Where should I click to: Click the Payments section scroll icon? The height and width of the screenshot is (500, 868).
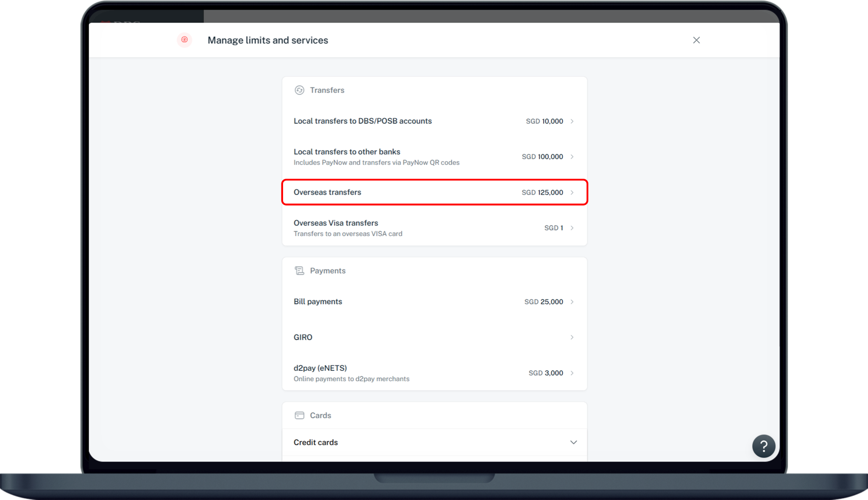[299, 271]
